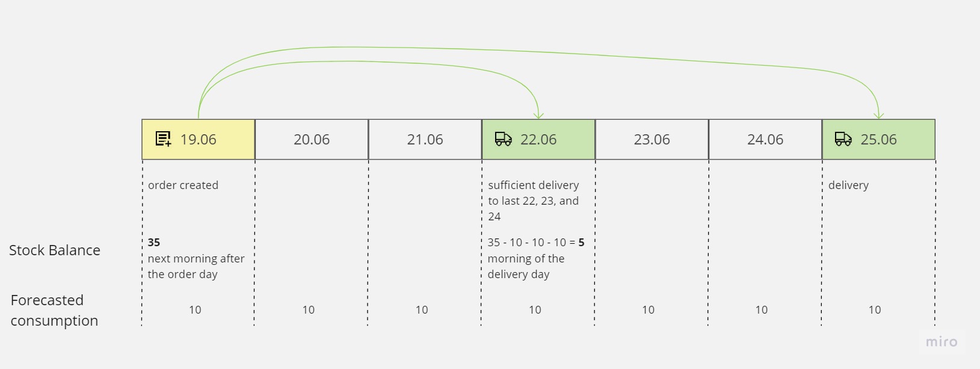Select the Forecasted consumption row label

(54, 310)
